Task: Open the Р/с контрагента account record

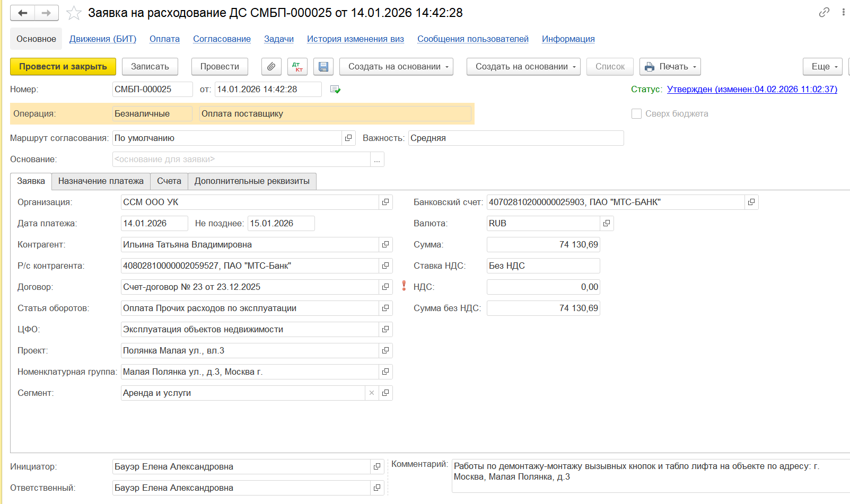Action: click(x=385, y=266)
